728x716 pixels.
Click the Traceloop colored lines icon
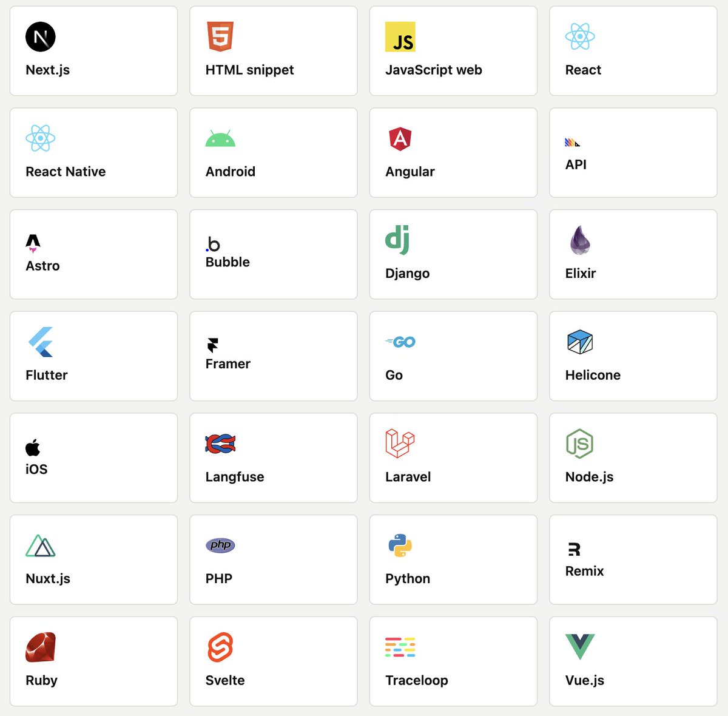pyautogui.click(x=400, y=647)
